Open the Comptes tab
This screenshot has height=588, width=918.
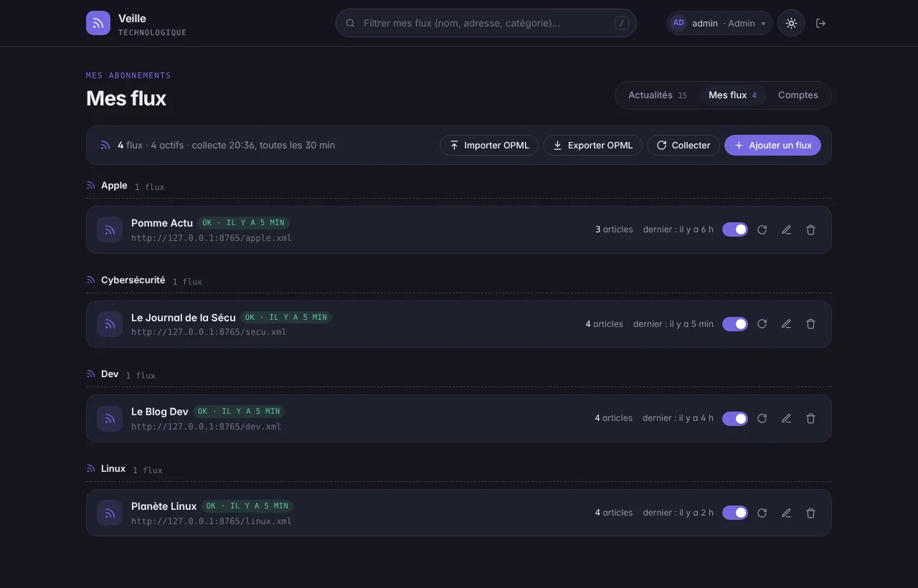click(798, 95)
